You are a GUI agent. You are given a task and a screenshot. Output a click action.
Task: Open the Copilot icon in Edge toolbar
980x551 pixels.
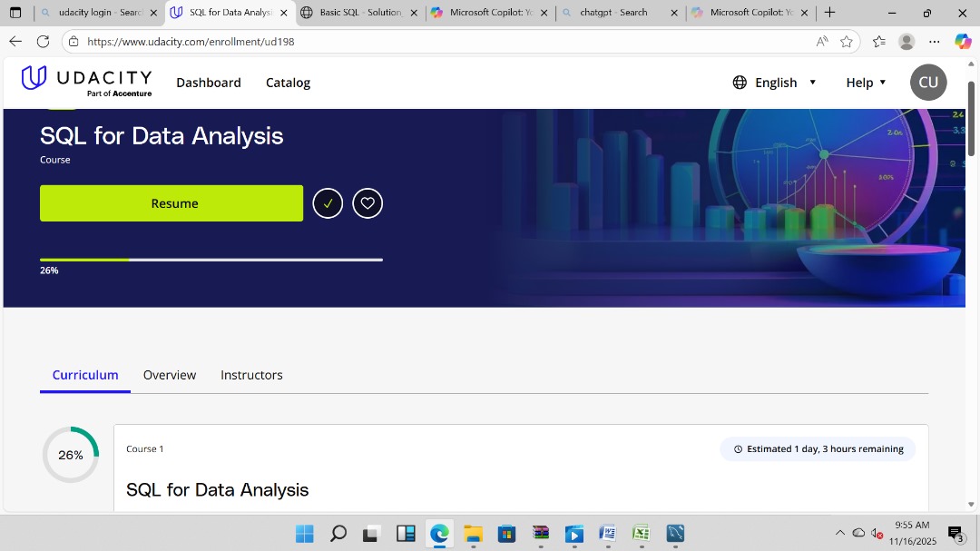click(x=963, y=42)
